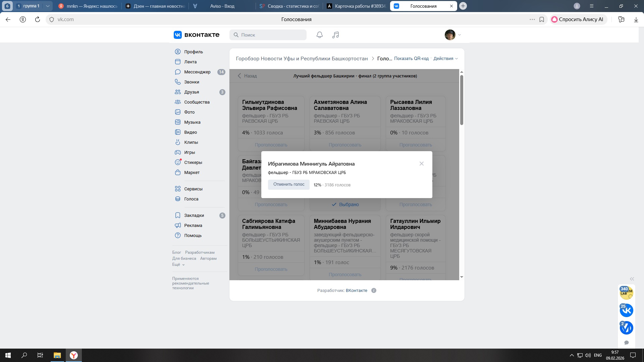Image resolution: width=644 pixels, height=362 pixels.
Task: Click the ВКонтакте logo
Action: 197,35
